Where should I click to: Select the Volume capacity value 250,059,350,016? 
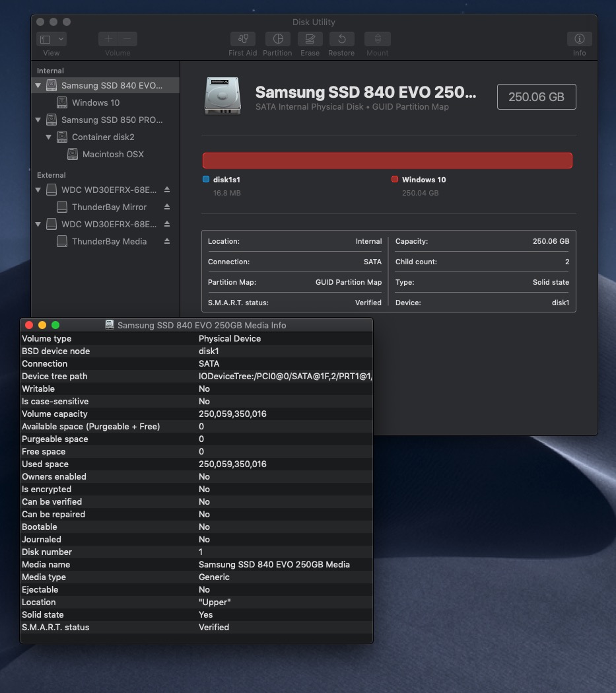click(232, 414)
